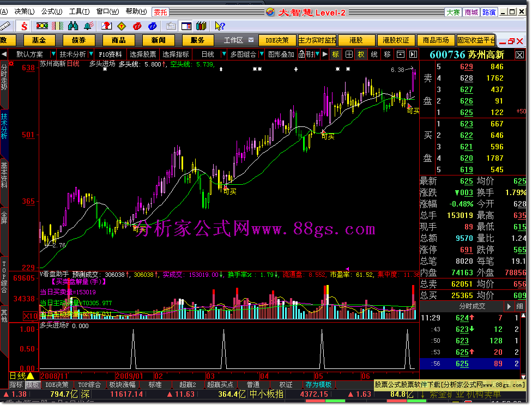This screenshot has width=532, height=406.
Task: Click the 日线 triangle at chart bottom
Action: tap(30, 376)
